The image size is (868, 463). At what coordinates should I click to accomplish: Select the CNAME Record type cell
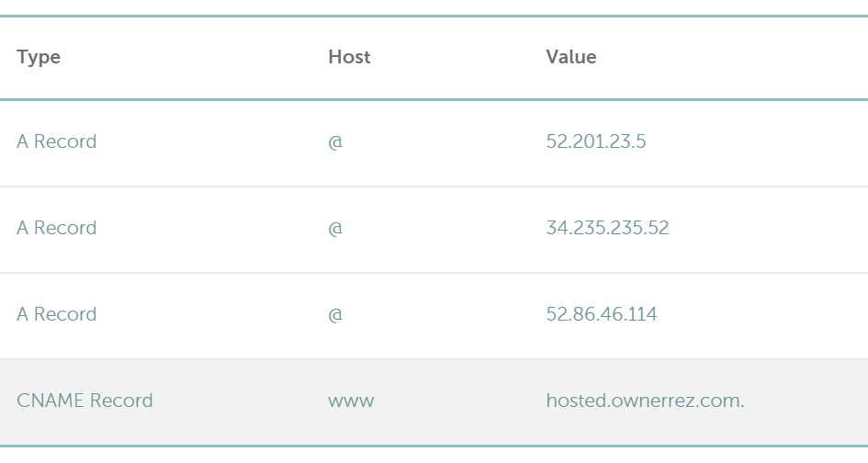(85, 401)
